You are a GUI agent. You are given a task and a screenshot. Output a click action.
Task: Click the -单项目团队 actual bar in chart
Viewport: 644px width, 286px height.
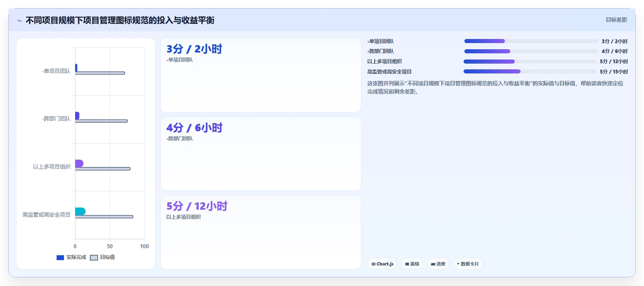pyautogui.click(x=76, y=68)
